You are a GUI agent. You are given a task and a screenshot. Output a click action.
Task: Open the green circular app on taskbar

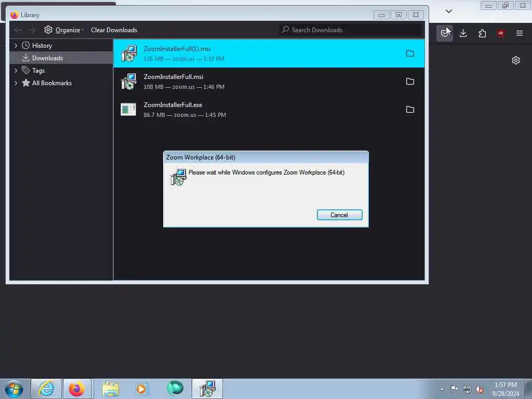[x=175, y=388]
